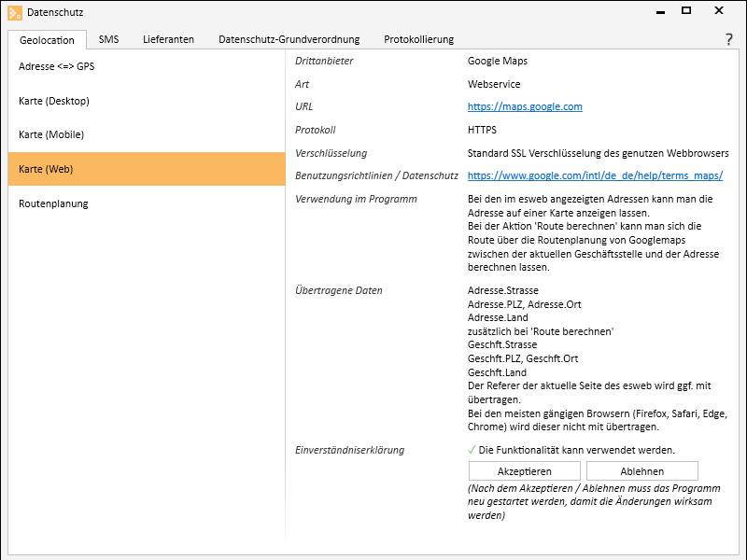Click the 'Geschft.PLZ, Geschft.Ort' line
The width and height of the screenshot is (747, 560).
tap(523, 358)
